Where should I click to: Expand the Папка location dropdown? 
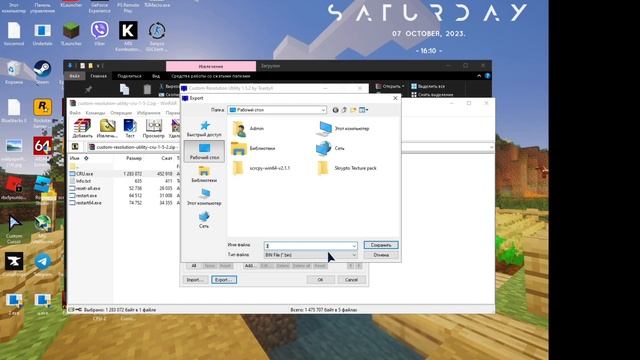click(x=323, y=110)
